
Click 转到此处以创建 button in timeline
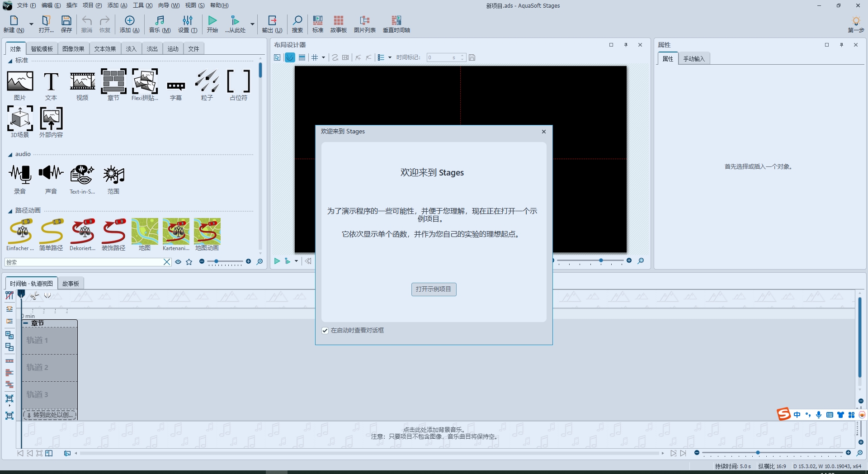tap(50, 415)
